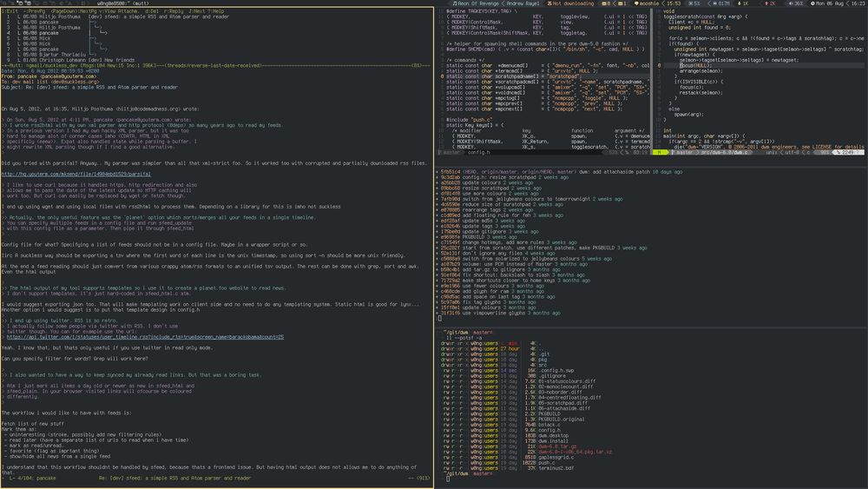Click the first mail envelope icon showing 0

604,3
